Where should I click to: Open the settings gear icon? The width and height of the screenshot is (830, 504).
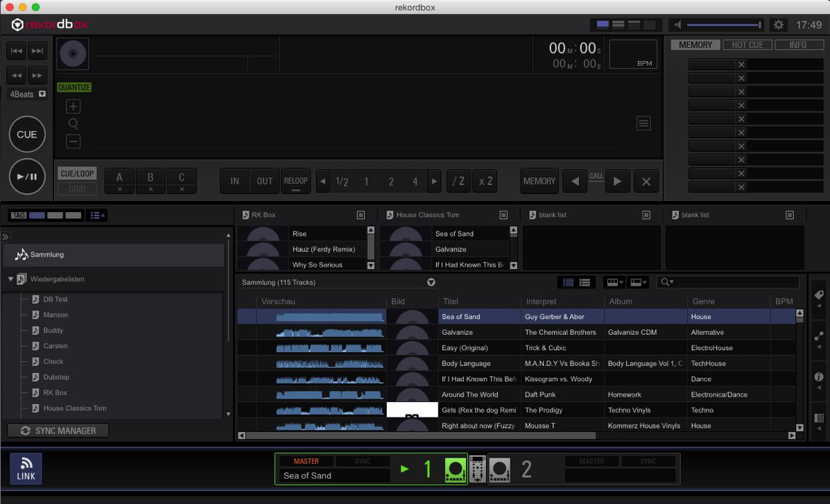point(779,25)
